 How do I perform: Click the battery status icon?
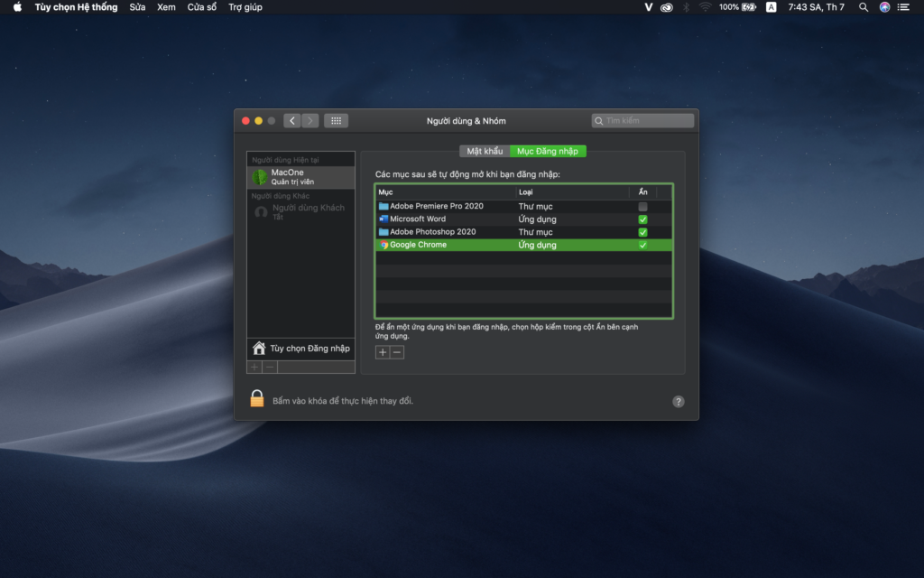[749, 7]
